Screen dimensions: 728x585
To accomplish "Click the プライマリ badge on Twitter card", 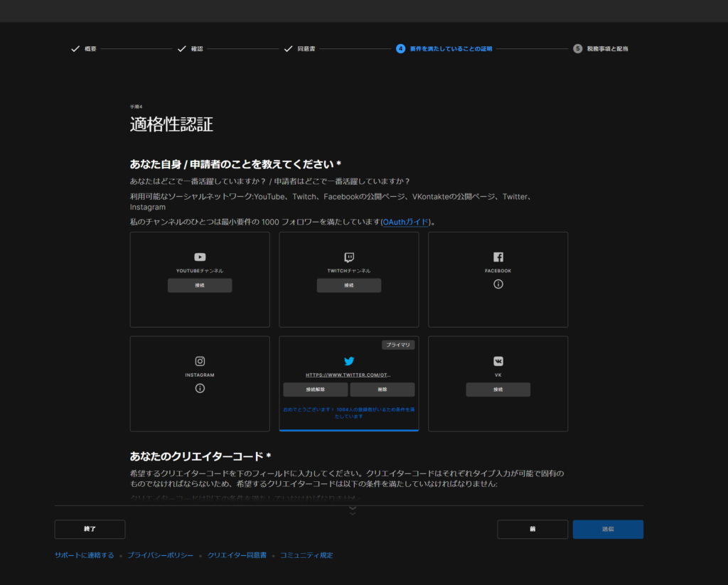I will click(x=398, y=345).
